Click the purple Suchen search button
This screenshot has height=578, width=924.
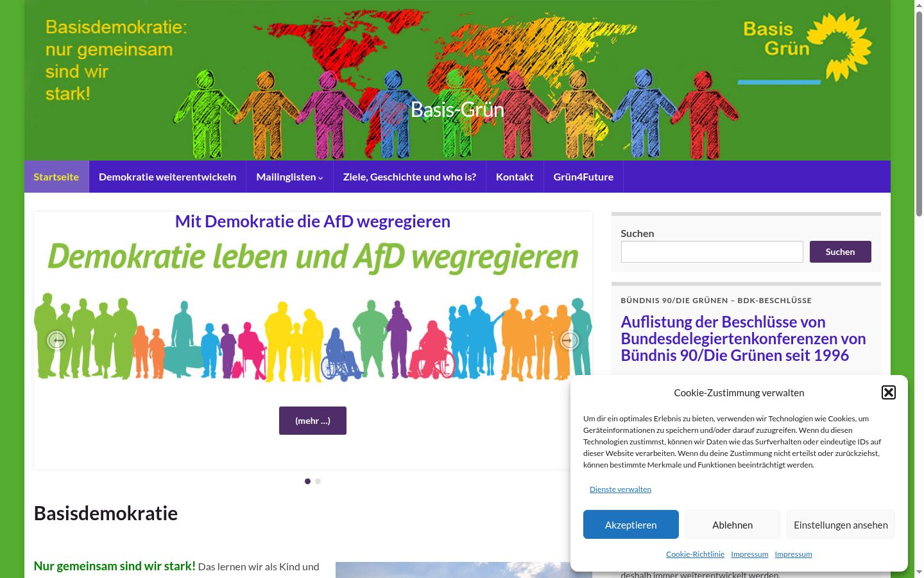[840, 252]
